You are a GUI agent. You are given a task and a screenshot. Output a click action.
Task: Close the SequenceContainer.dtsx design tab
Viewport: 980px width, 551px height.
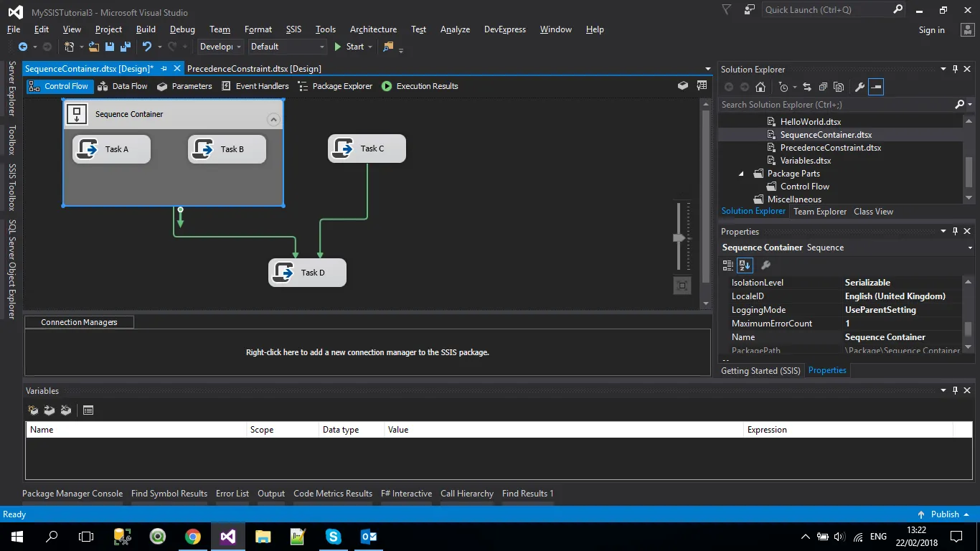176,69
